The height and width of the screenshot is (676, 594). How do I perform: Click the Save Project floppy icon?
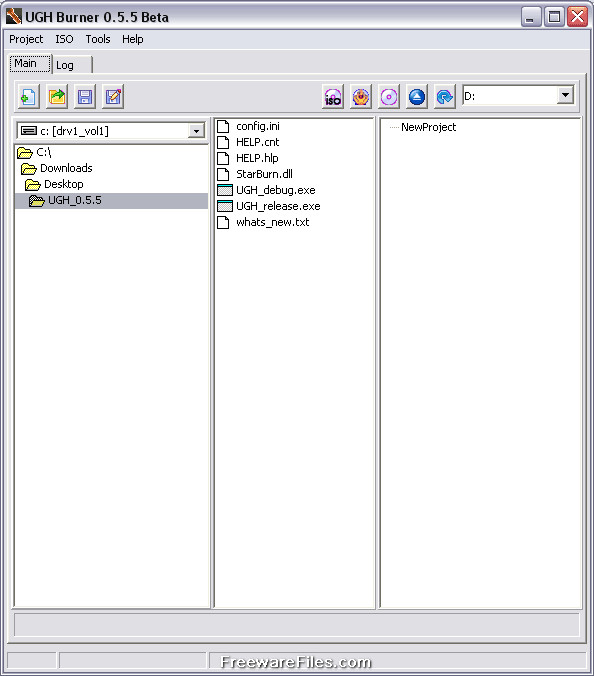click(x=85, y=96)
